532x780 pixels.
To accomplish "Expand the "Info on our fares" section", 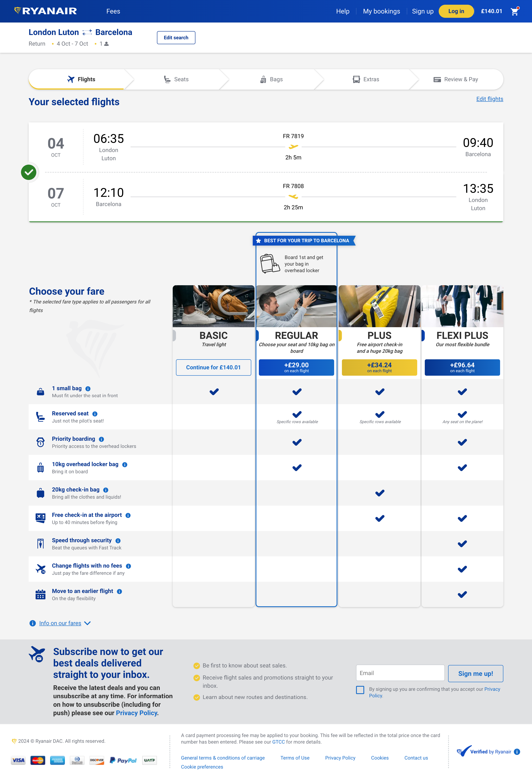I will (60, 623).
